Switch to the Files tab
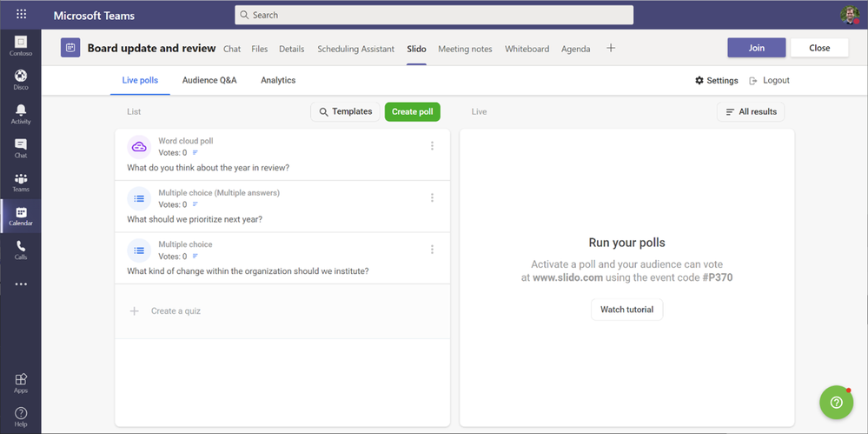This screenshot has width=868, height=434. point(260,49)
